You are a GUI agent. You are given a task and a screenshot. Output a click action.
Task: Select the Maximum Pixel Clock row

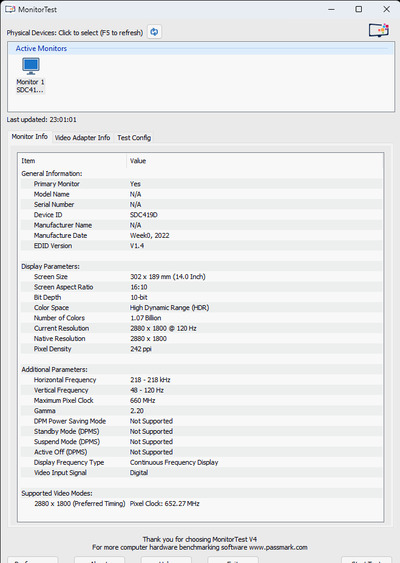tap(201, 400)
